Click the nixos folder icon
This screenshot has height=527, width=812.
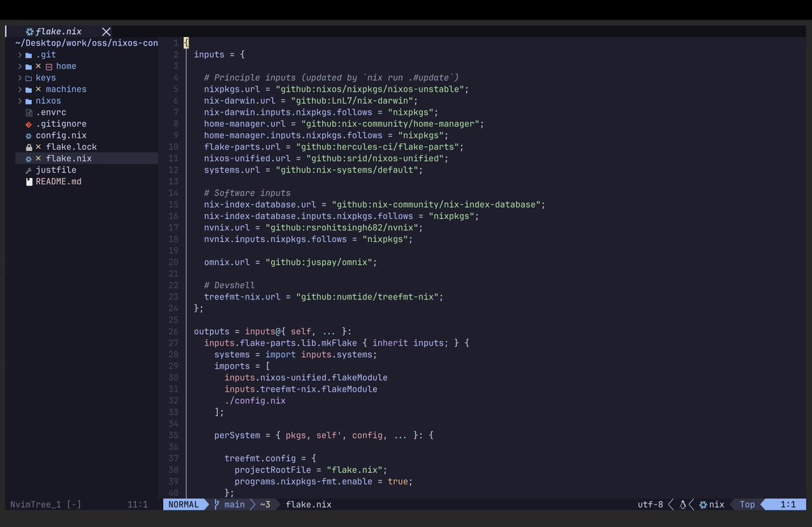pyautogui.click(x=28, y=101)
